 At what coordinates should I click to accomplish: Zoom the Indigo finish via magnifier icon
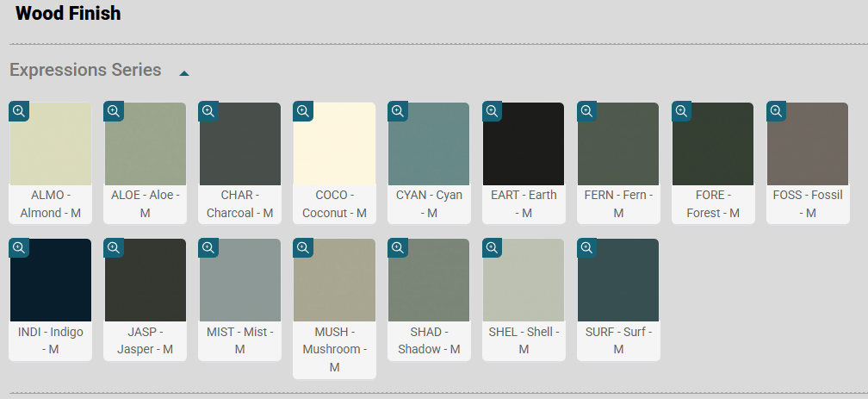(19, 247)
